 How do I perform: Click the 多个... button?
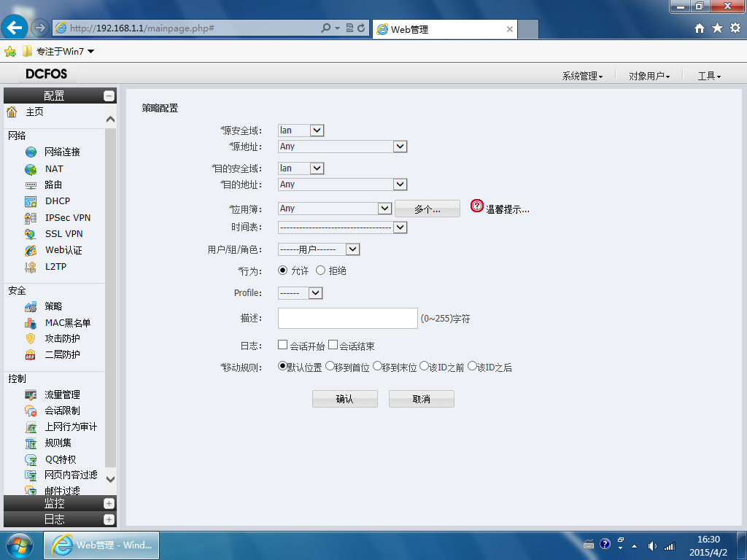click(x=427, y=209)
